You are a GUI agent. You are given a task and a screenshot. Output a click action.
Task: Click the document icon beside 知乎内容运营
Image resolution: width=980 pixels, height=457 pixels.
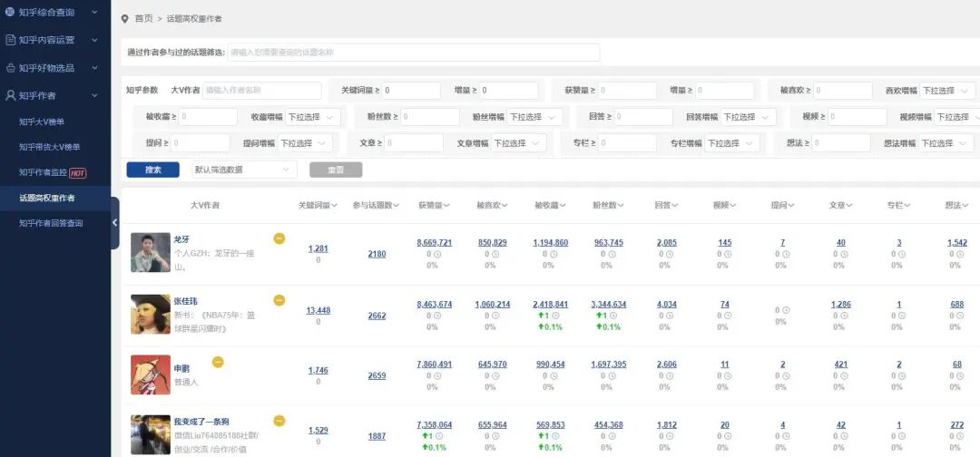[10, 40]
